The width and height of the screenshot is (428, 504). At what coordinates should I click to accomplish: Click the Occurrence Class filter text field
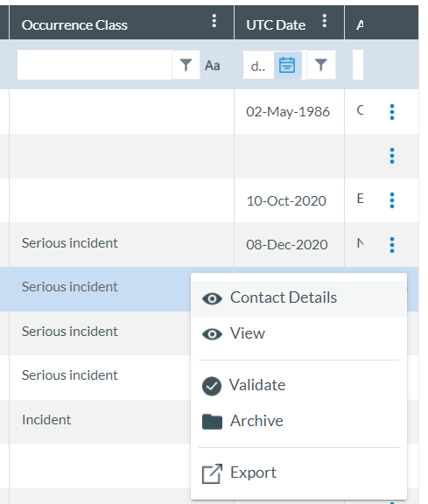coord(95,65)
